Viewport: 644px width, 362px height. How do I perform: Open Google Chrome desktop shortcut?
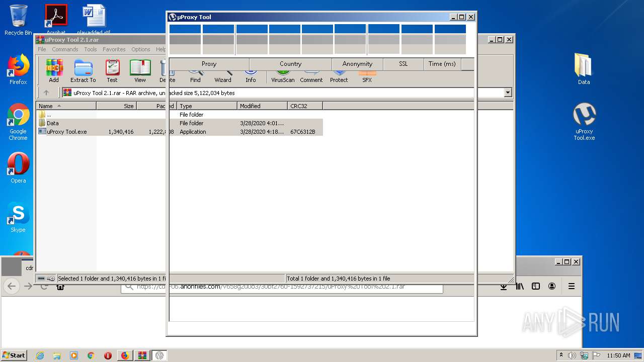click(x=18, y=122)
